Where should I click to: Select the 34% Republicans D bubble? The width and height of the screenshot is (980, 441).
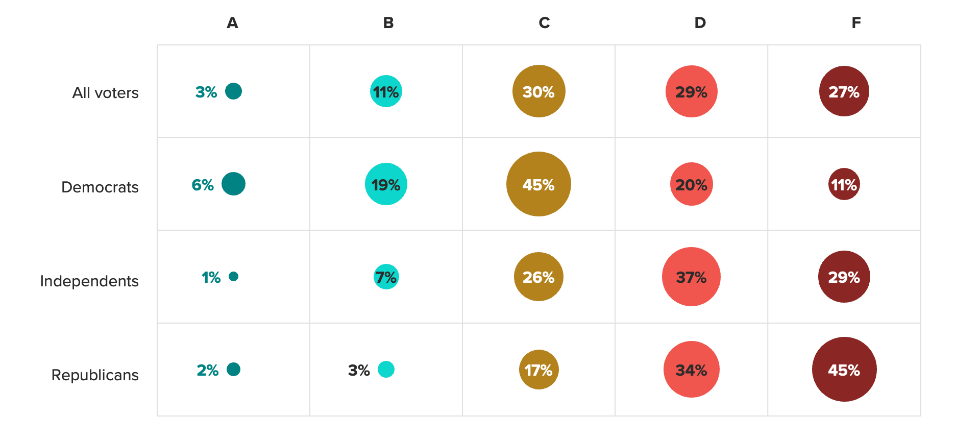click(691, 369)
